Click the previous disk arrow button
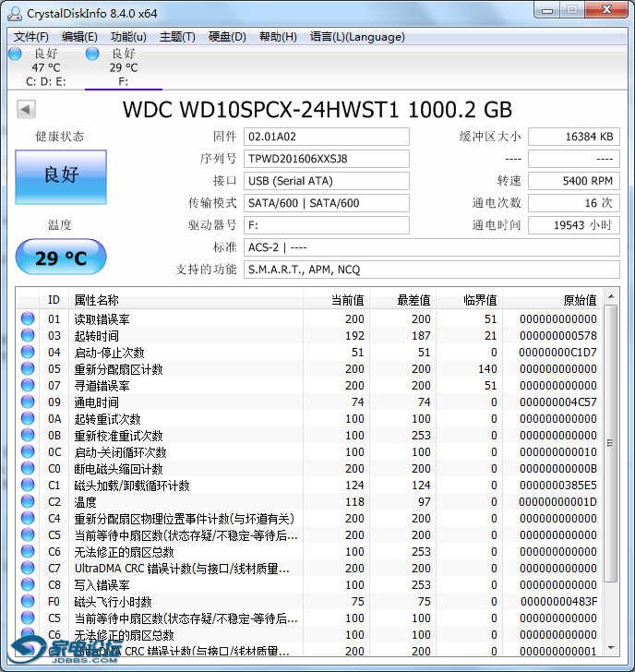Screen dimensions: 635x672 [26, 109]
